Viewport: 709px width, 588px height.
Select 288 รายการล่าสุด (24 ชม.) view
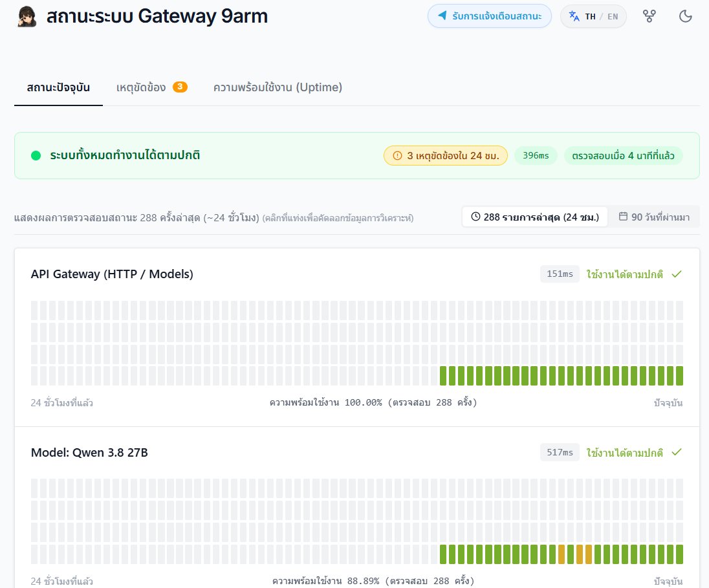534,217
